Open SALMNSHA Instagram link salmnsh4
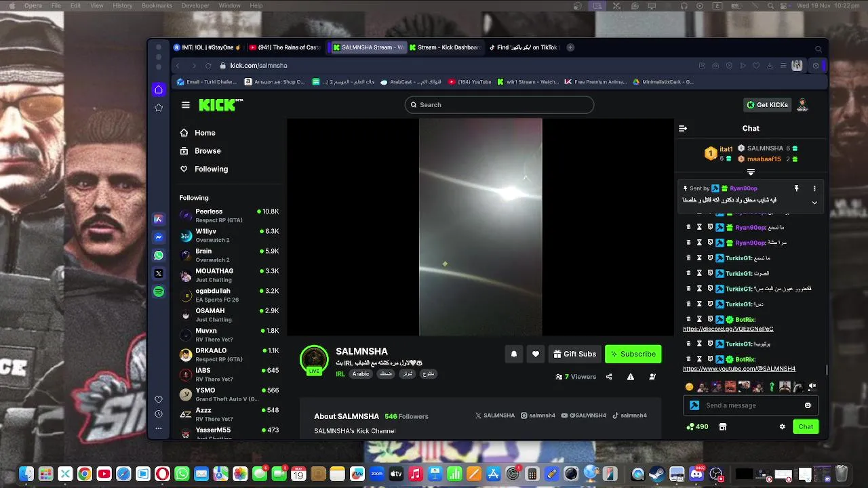868x488 pixels. 538,415
